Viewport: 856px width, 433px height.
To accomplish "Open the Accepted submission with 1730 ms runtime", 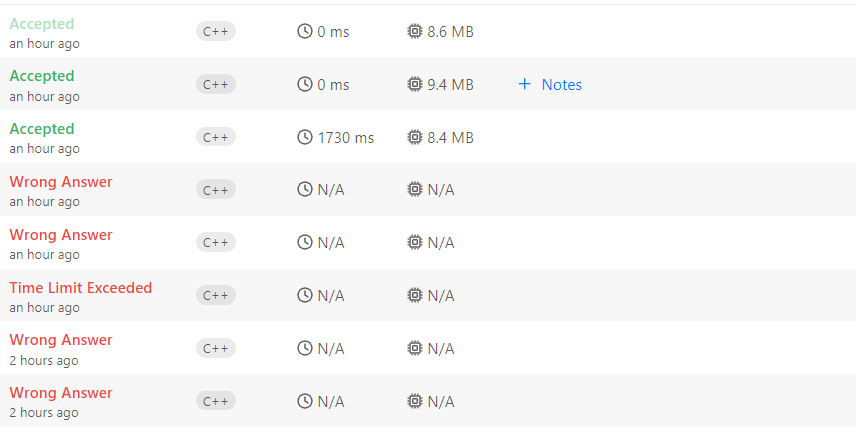I will [42, 129].
